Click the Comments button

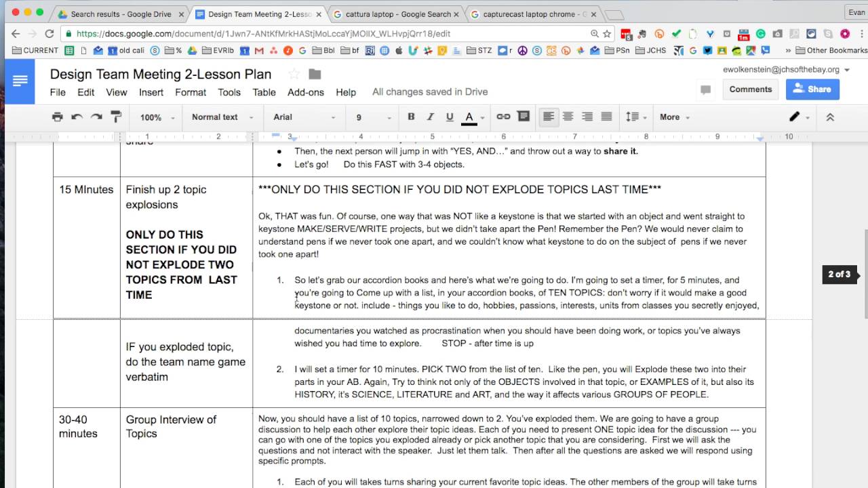[750, 89]
